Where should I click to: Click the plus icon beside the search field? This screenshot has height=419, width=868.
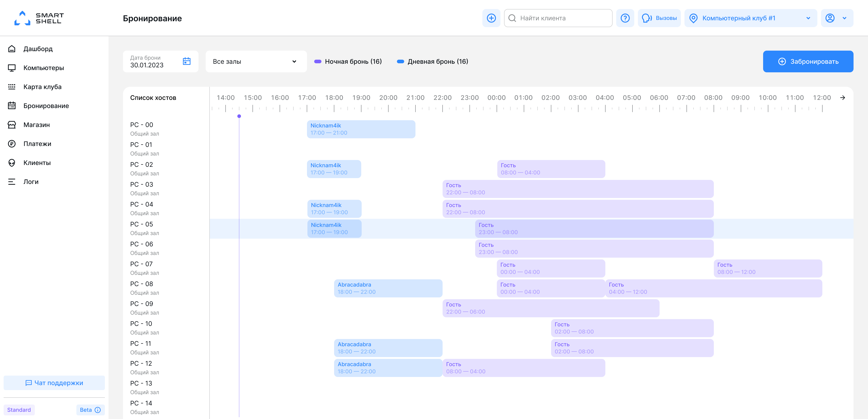coord(491,18)
